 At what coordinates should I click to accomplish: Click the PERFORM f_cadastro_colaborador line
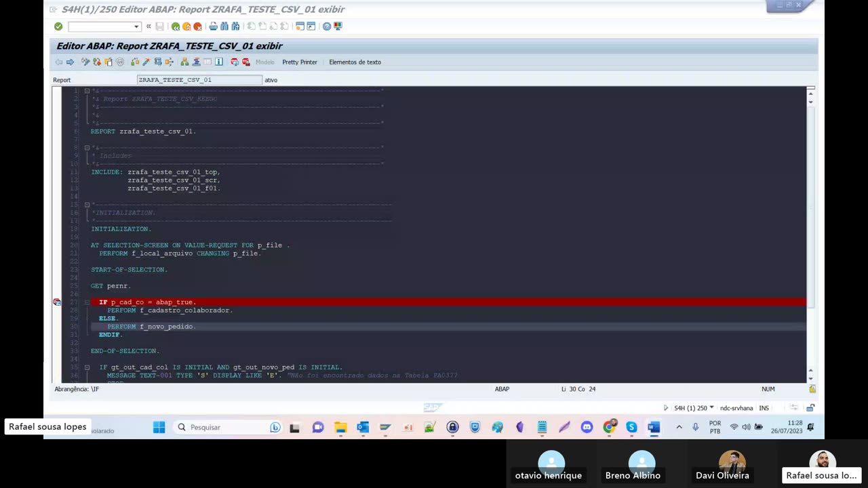point(170,310)
